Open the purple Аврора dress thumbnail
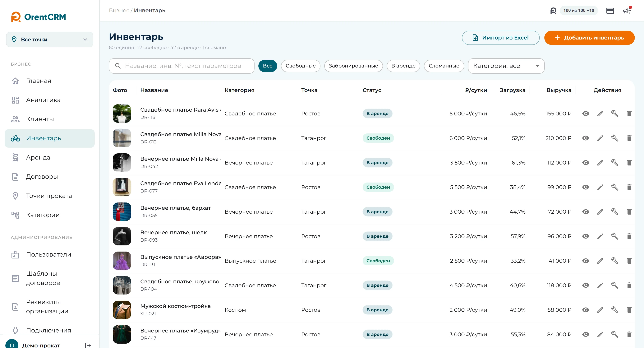Image resolution: width=644 pixels, height=348 pixels. (x=122, y=261)
